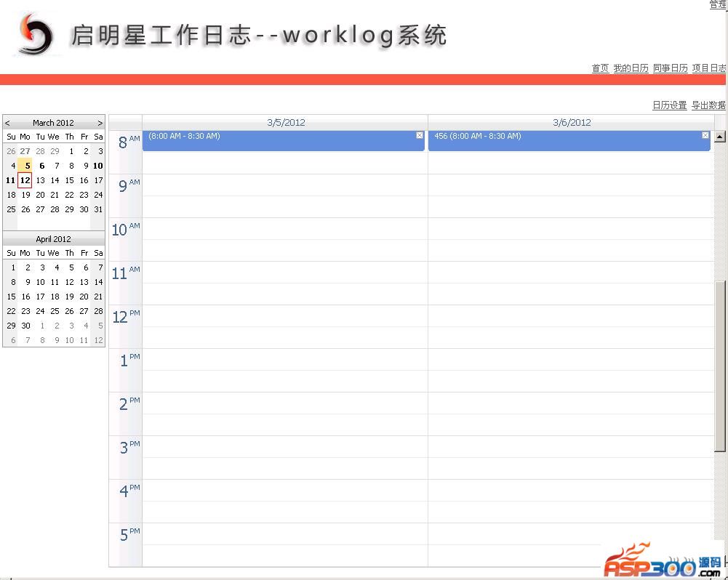Go to next month in mini calendar
Image resolution: width=728 pixels, height=580 pixels.
tap(100, 123)
